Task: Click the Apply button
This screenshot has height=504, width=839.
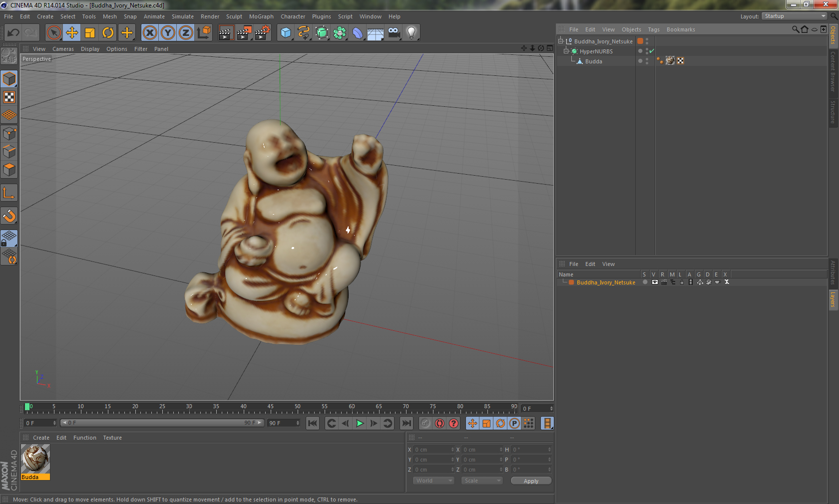Action: click(x=531, y=481)
